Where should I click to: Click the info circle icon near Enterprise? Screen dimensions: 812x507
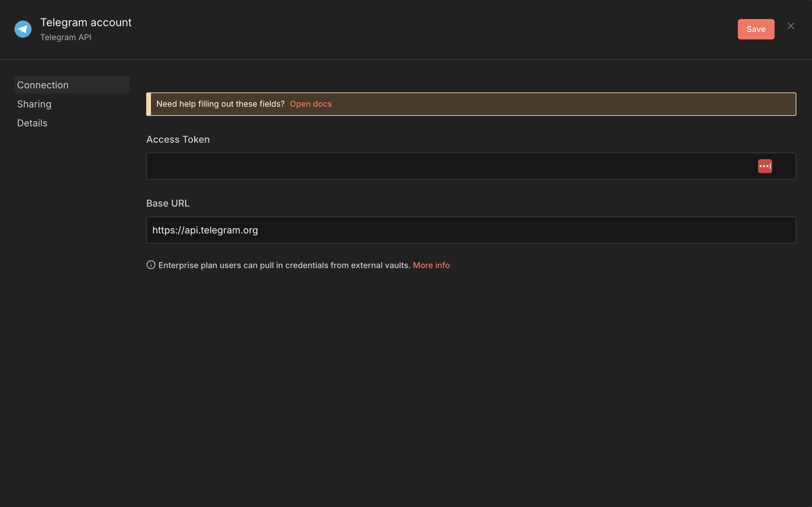tap(151, 265)
